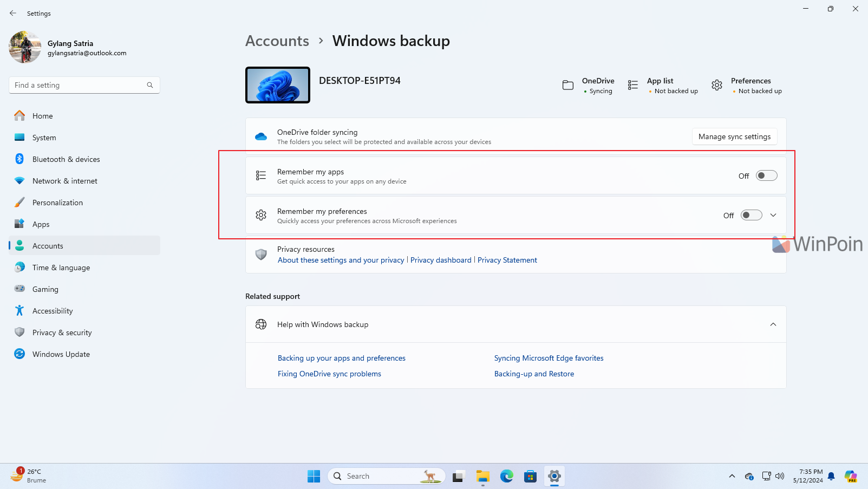Click the Bluetooth & devices icon
Screen dimensions: 868x489
point(19,159)
